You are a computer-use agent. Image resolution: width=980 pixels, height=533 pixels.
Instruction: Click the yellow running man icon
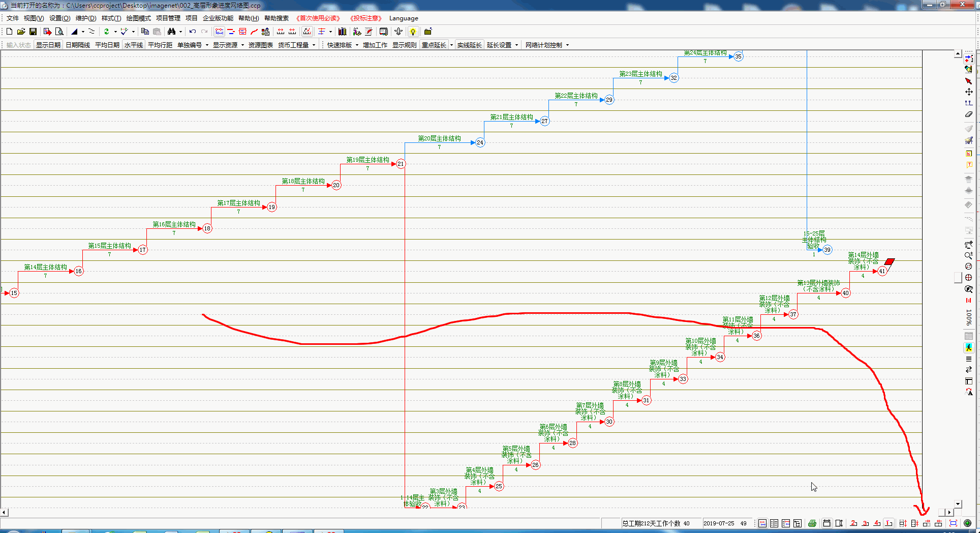[969, 348]
